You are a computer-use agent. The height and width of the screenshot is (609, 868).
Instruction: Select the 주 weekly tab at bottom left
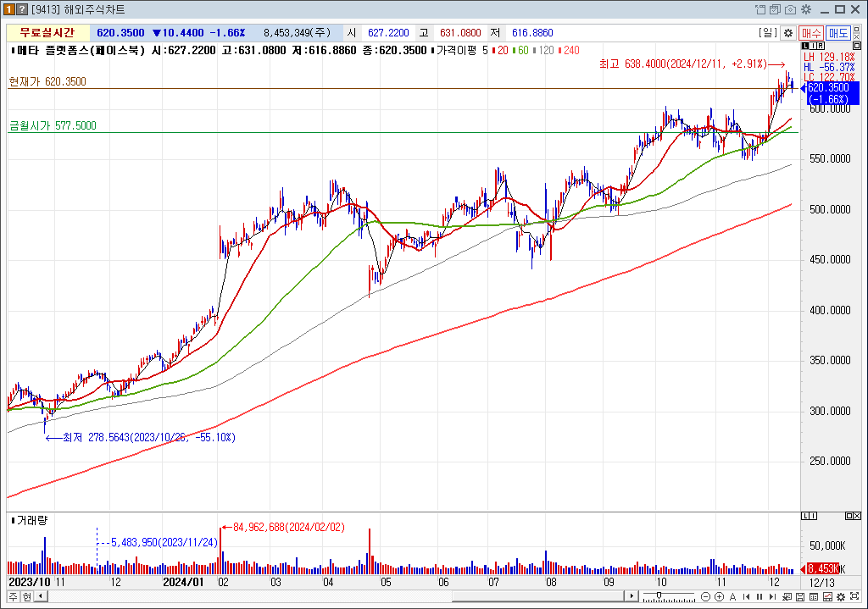13,597
